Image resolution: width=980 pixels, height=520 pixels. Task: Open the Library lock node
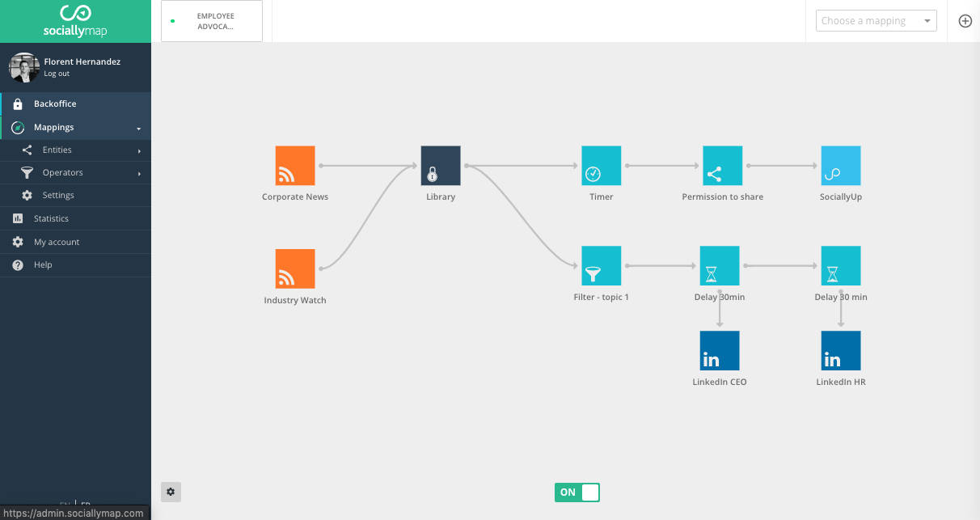441,166
